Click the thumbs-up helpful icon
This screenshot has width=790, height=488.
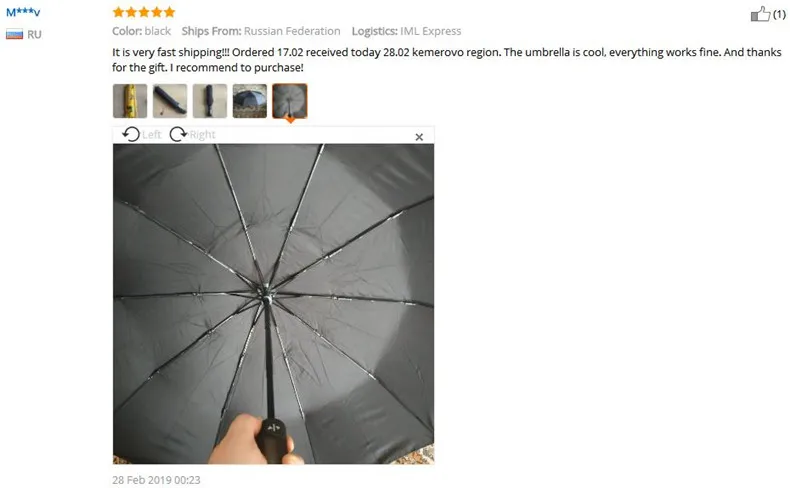760,14
